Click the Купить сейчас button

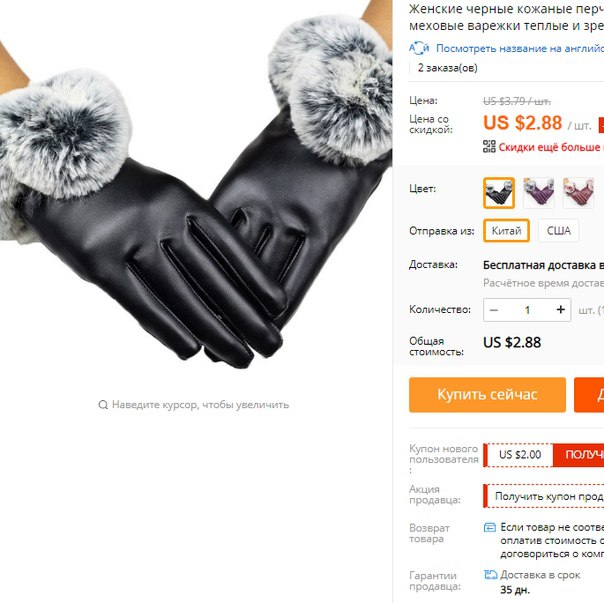(x=487, y=395)
